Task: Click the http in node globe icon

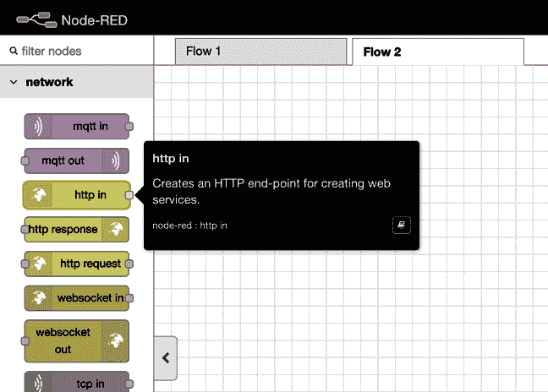Action: (x=38, y=195)
